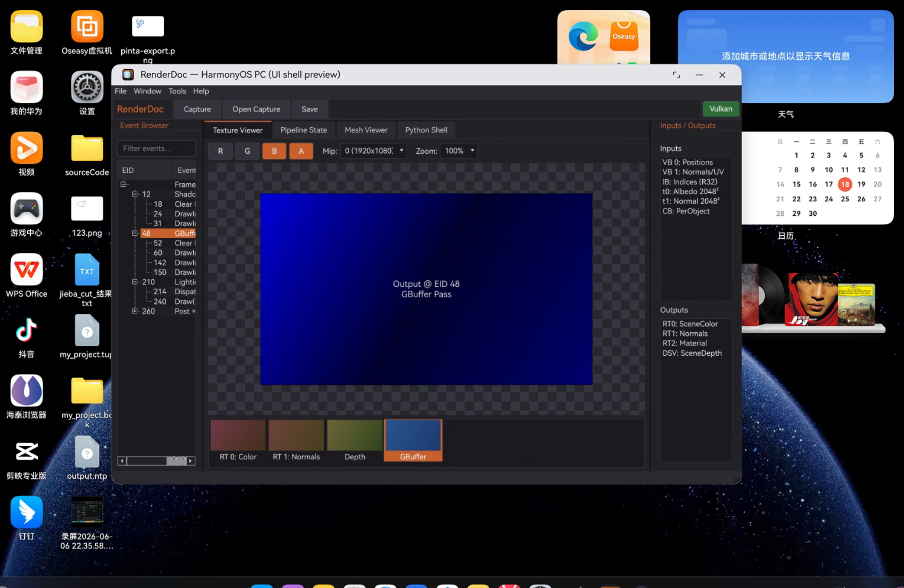Image resolution: width=904 pixels, height=588 pixels.
Task: Open the 我的华为 desktop app
Action: (26, 87)
